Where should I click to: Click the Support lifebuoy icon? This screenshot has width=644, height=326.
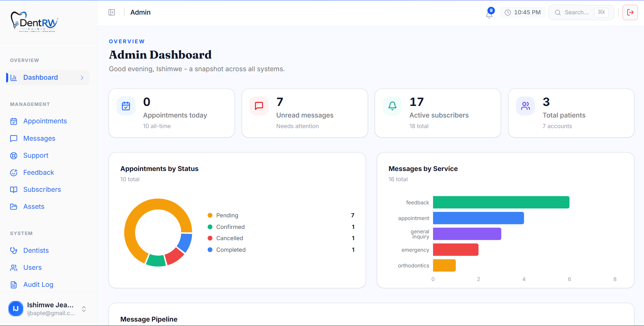(x=14, y=156)
